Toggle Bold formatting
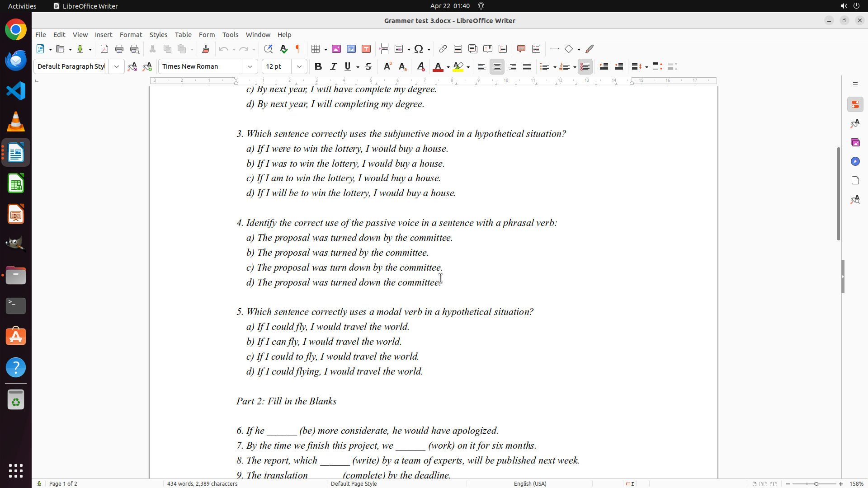 [x=318, y=66]
